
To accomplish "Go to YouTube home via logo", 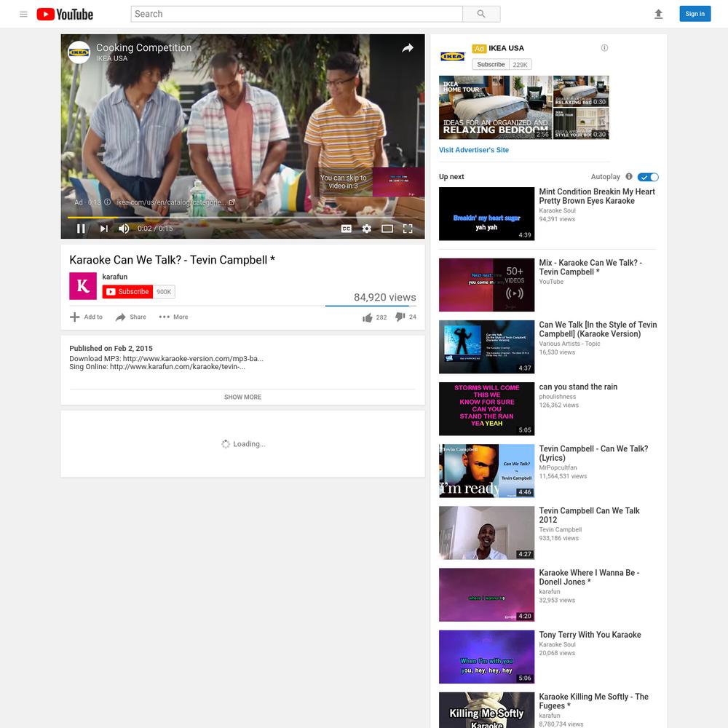I will (x=65, y=14).
